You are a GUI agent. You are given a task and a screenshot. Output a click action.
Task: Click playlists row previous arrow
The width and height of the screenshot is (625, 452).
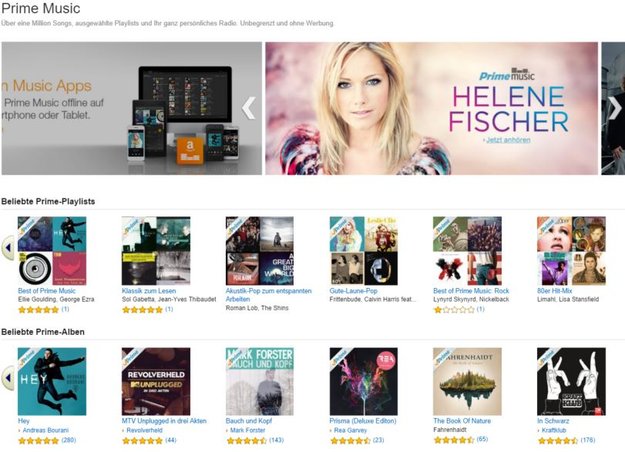coord(8,248)
